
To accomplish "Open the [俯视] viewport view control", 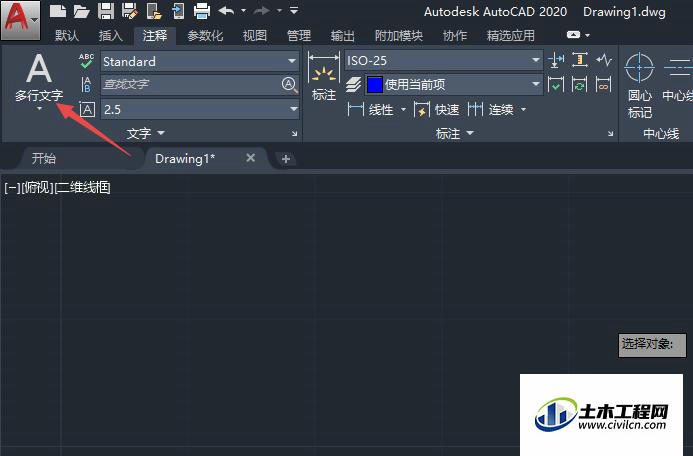I will [x=37, y=188].
